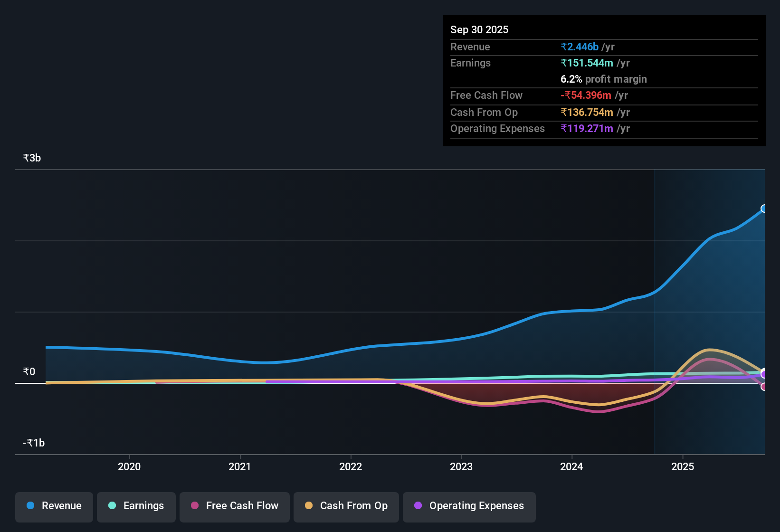Click the blue Revenue legend dot

pos(30,506)
